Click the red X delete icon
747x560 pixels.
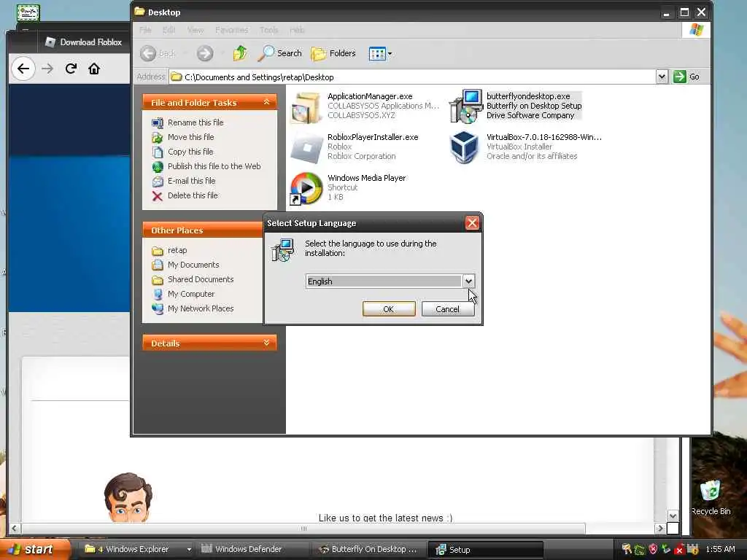pos(158,196)
